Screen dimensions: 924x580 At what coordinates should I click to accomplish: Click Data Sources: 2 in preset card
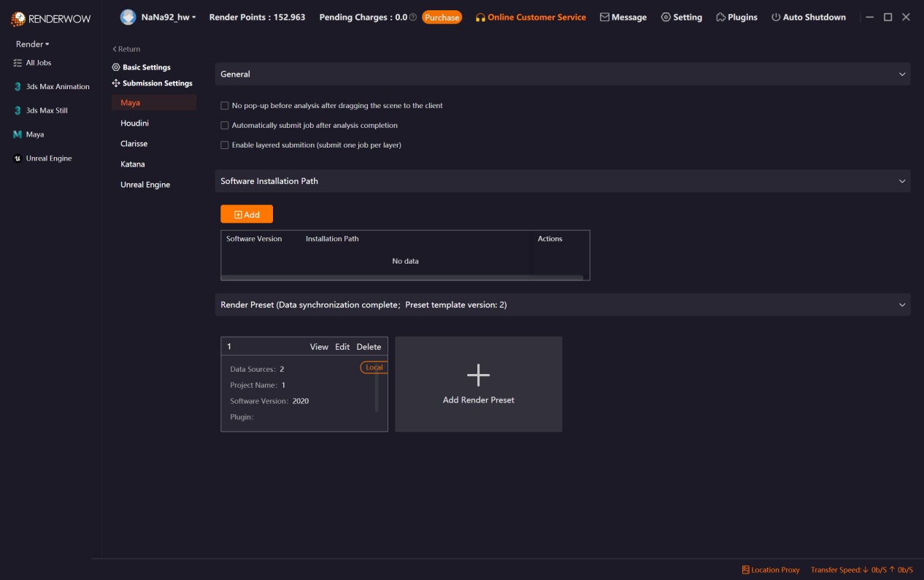pos(257,369)
